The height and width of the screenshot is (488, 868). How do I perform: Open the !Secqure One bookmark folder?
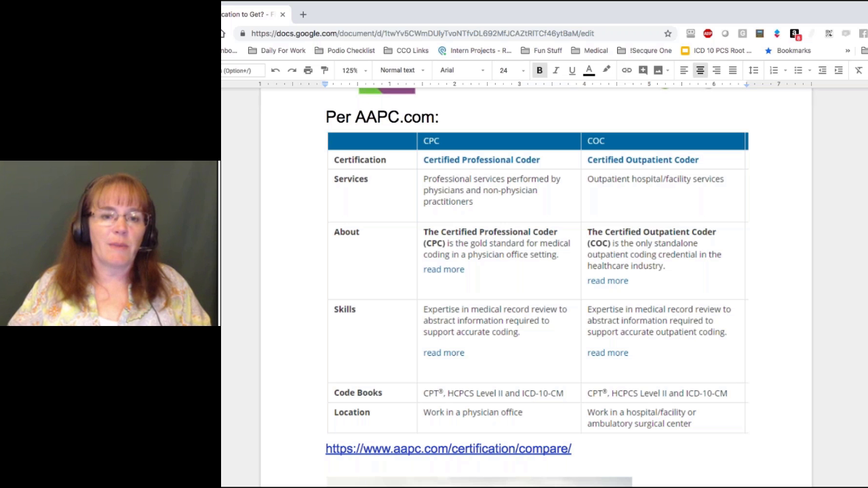[x=644, y=51]
